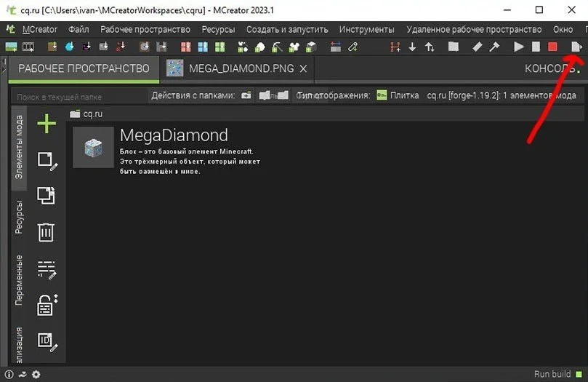Open the Файл menu

[x=78, y=29]
